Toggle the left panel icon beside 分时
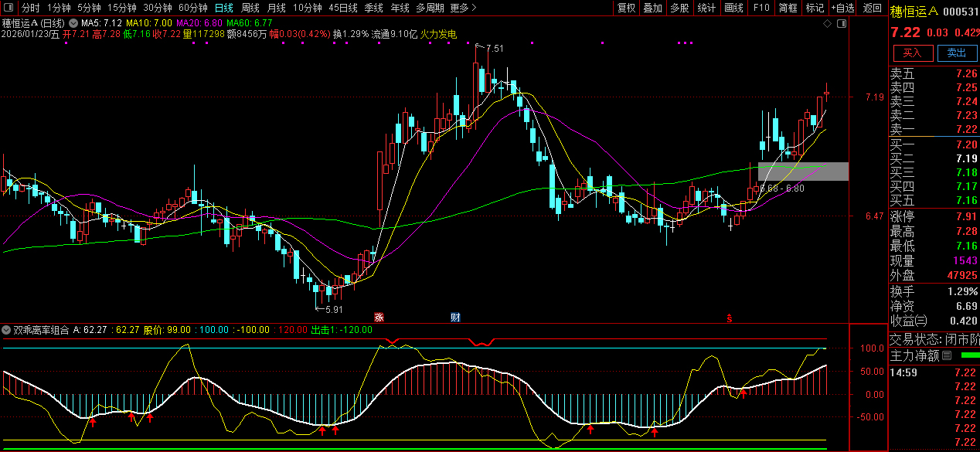Image resolution: width=980 pixels, height=452 pixels. point(8,8)
